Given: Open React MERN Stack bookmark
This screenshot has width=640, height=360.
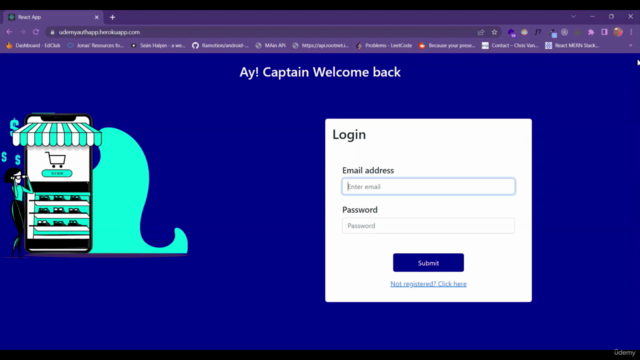Looking at the screenshot, I should coord(572,45).
